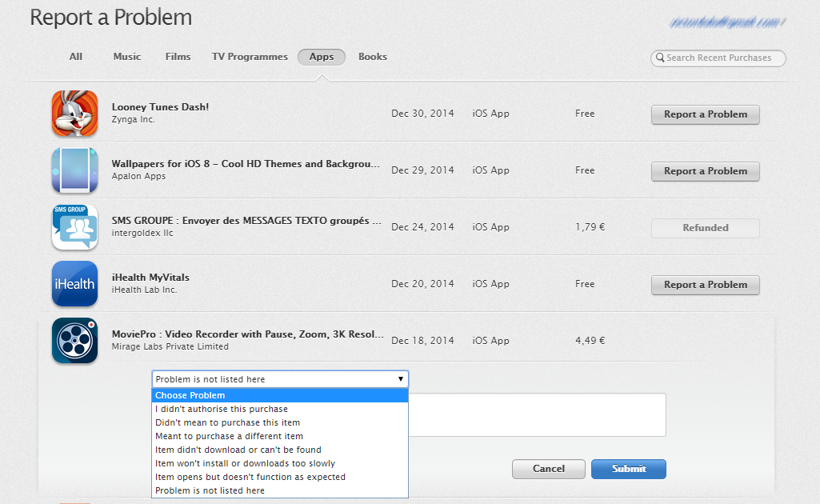The width and height of the screenshot is (820, 504).
Task: Click the Wallpapers for iOS 8 app icon
Action: click(74, 170)
